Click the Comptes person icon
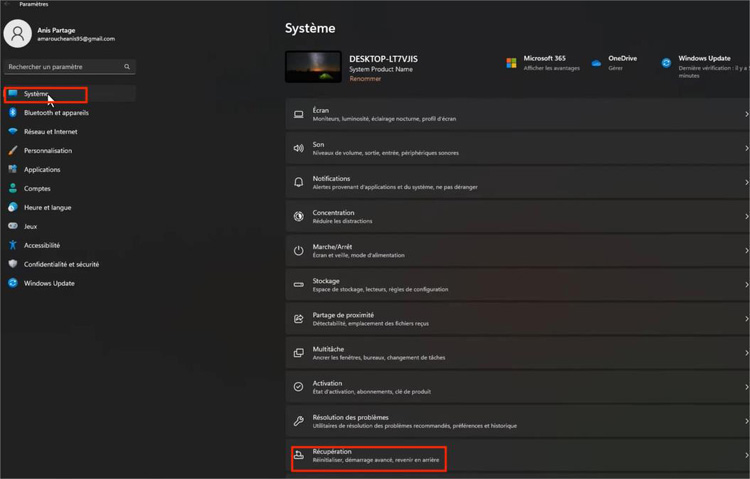 tap(13, 188)
